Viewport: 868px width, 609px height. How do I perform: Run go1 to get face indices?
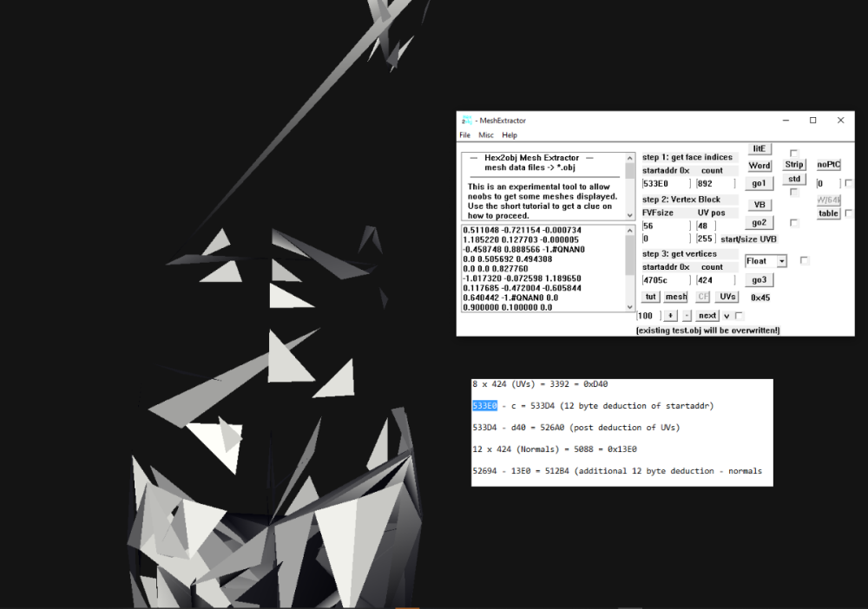[x=759, y=183]
